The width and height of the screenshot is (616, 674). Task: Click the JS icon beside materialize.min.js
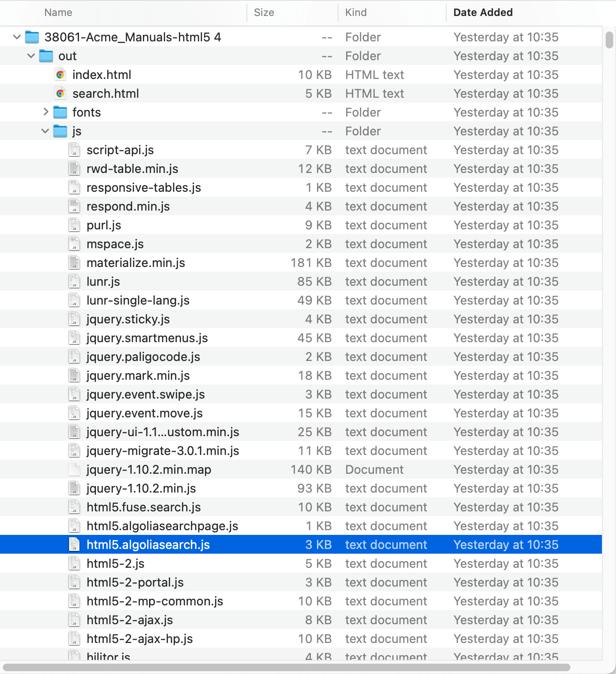[74, 262]
